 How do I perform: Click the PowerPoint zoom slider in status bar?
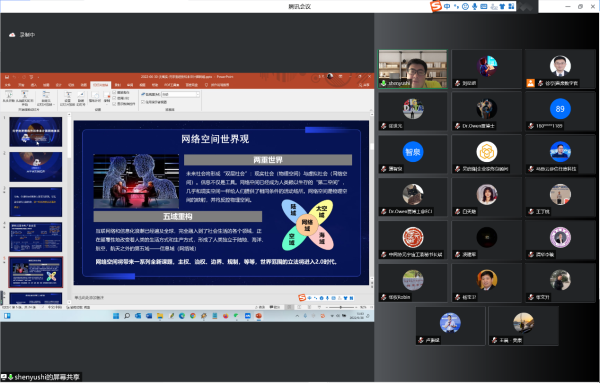click(341, 307)
